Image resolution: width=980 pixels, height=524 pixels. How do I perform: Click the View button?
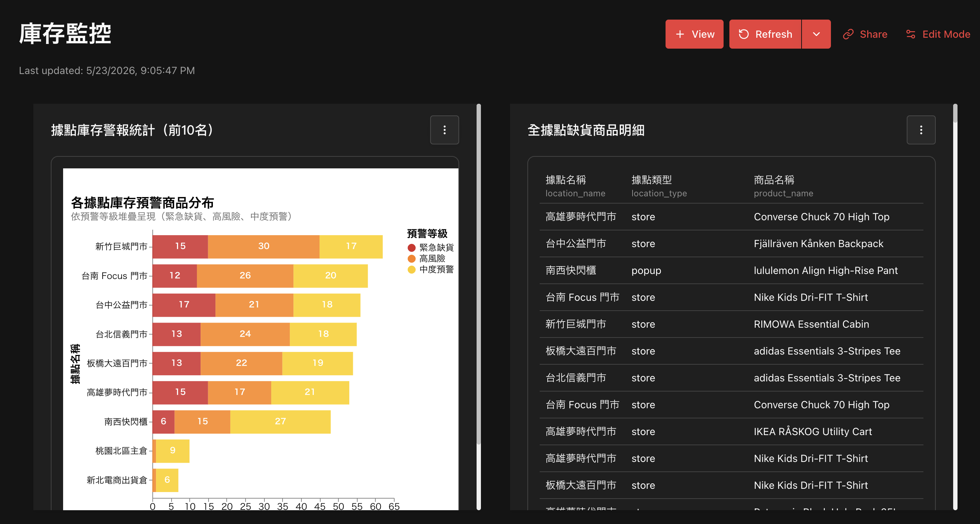click(x=694, y=34)
